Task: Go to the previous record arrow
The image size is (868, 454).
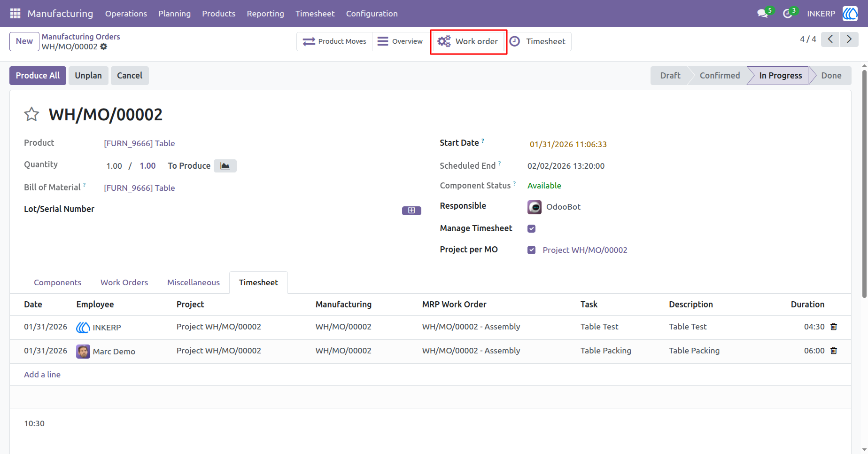Action: pos(830,39)
